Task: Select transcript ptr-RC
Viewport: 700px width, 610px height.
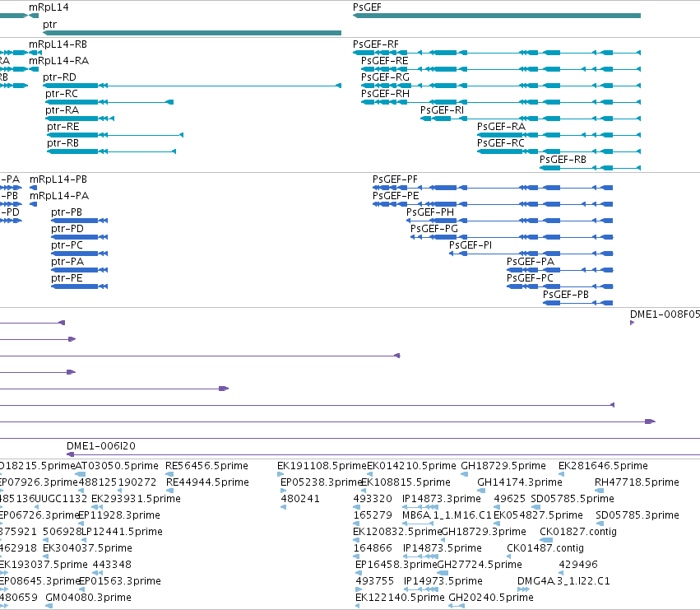Action: (x=109, y=102)
